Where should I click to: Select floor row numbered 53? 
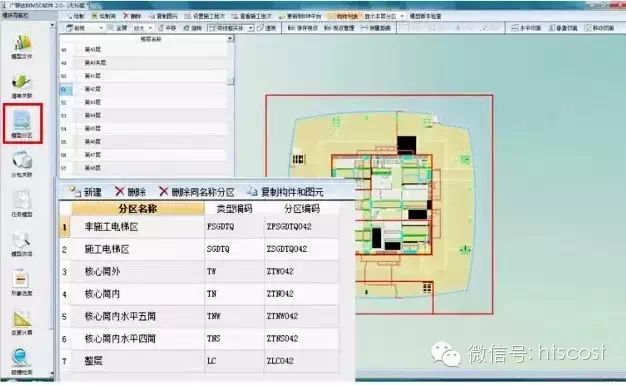tap(143, 115)
